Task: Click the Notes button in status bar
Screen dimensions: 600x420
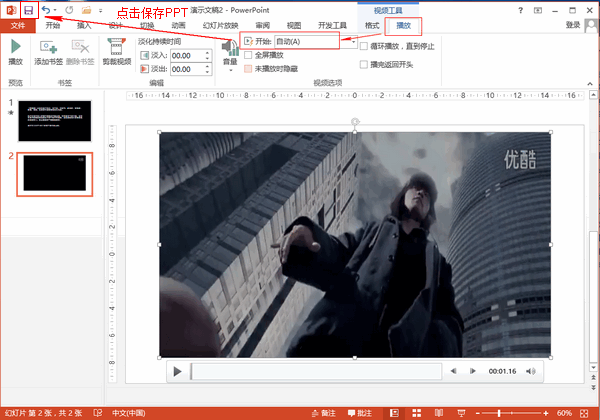Action: (324, 413)
